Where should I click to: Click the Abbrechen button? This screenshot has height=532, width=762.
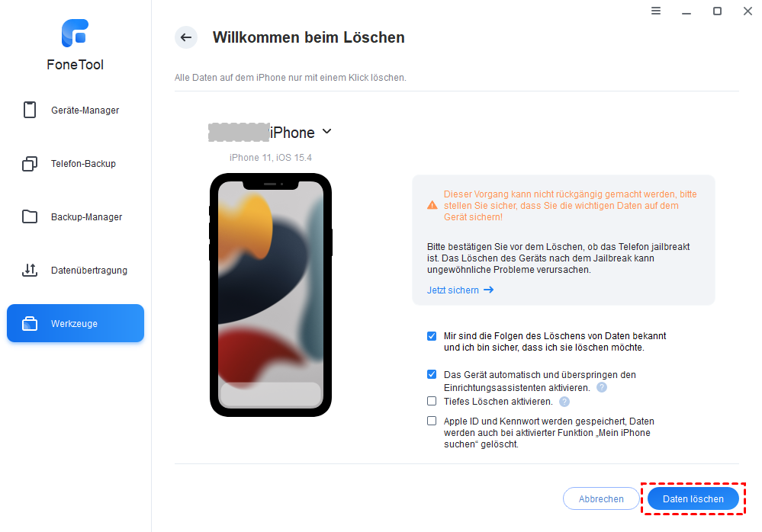point(601,498)
